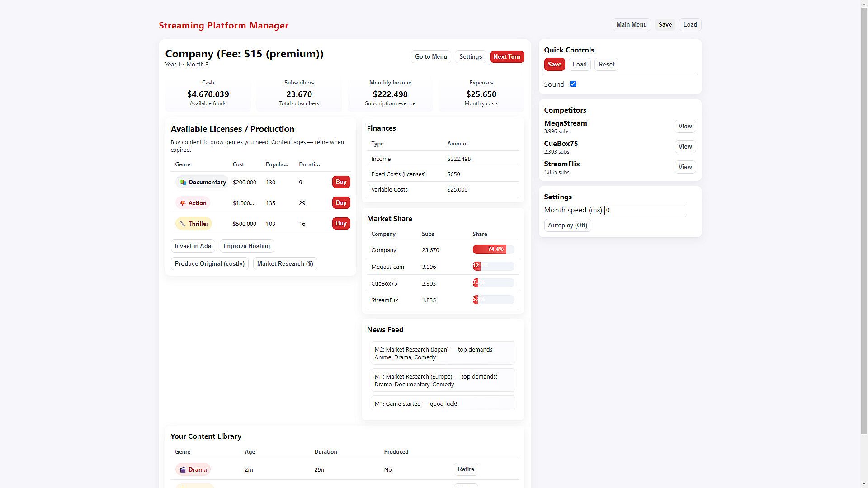Buy the Documentary license
868x488 pixels.
tap(341, 182)
